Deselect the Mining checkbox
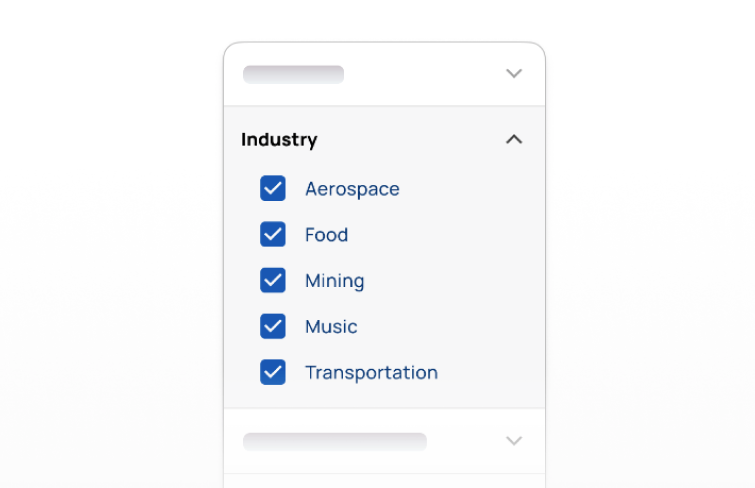This screenshot has width=755, height=488. tap(273, 281)
